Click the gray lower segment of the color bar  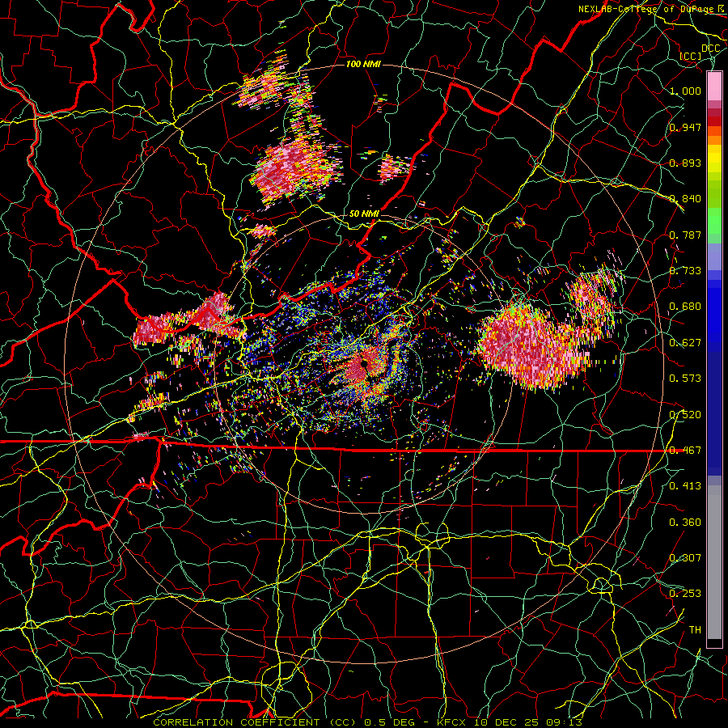(x=714, y=562)
